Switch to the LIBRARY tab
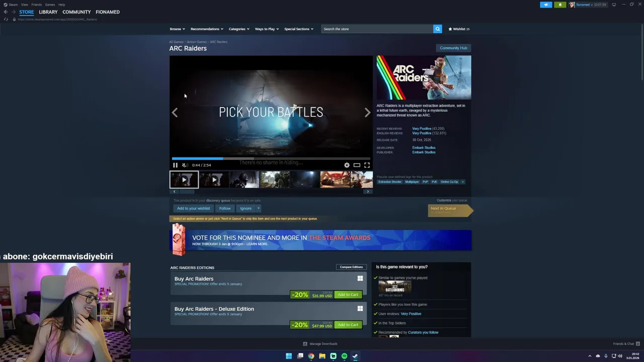 48,12
